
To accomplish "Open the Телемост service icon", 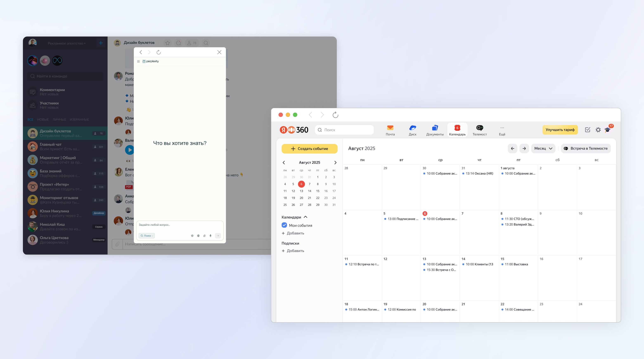I will click(x=479, y=130).
